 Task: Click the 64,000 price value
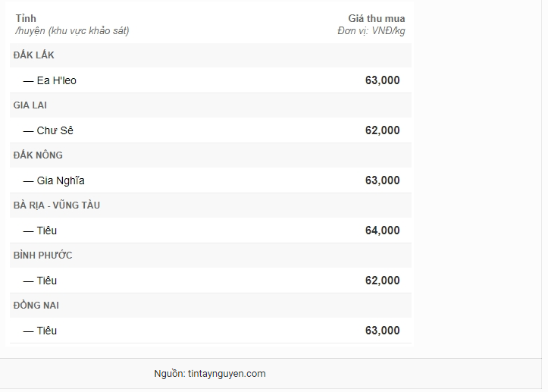click(382, 230)
